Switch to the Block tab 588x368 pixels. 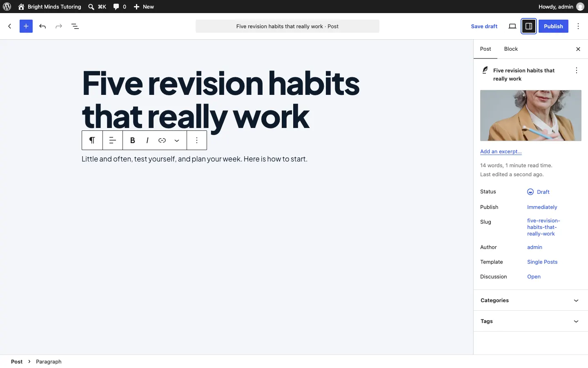coord(511,49)
